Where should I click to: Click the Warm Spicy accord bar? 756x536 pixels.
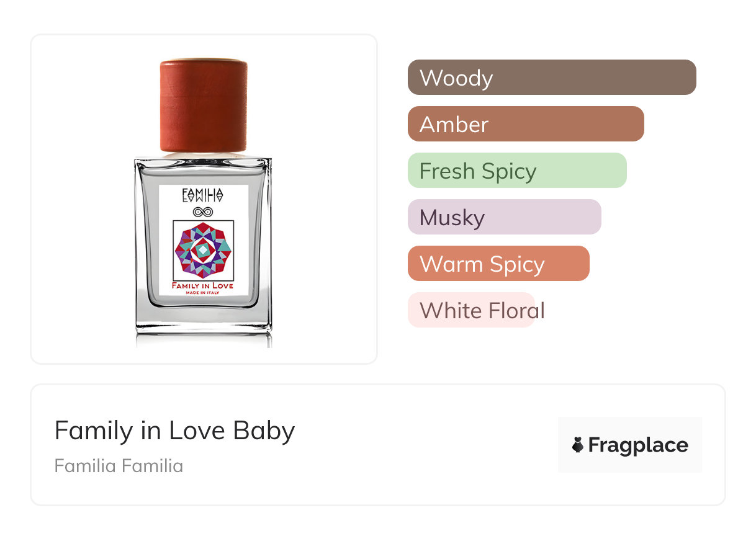(498, 264)
